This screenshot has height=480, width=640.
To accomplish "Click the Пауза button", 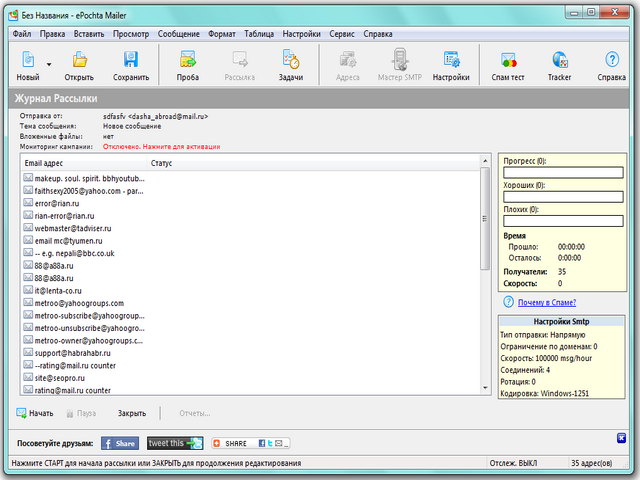I will (x=81, y=413).
